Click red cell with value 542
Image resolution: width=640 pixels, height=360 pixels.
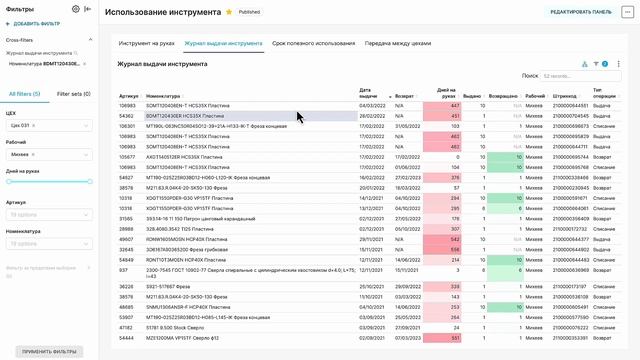click(442, 239)
